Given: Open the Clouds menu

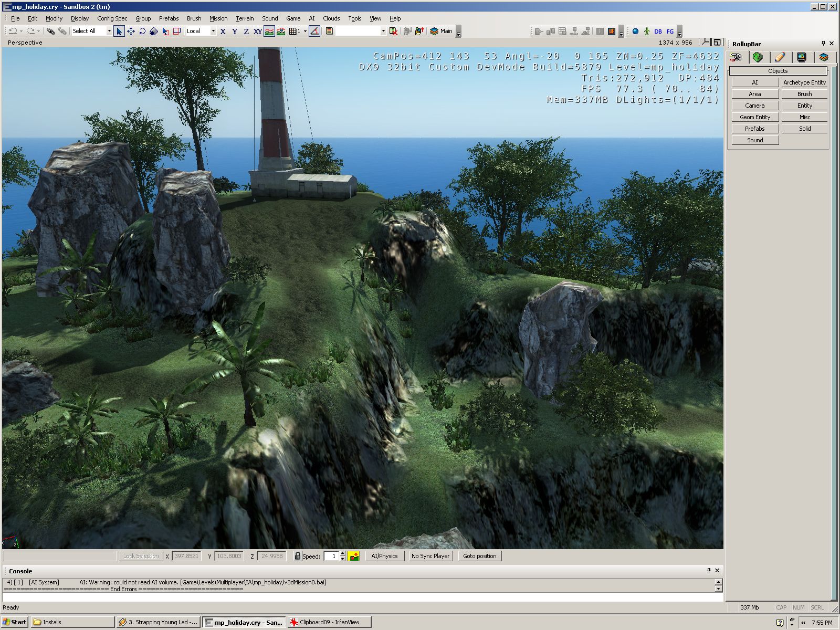Looking at the screenshot, I should 331,18.
